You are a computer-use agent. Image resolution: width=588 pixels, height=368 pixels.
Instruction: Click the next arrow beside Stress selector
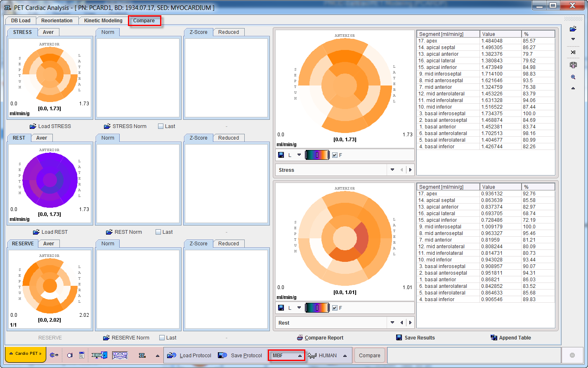pyautogui.click(x=410, y=170)
